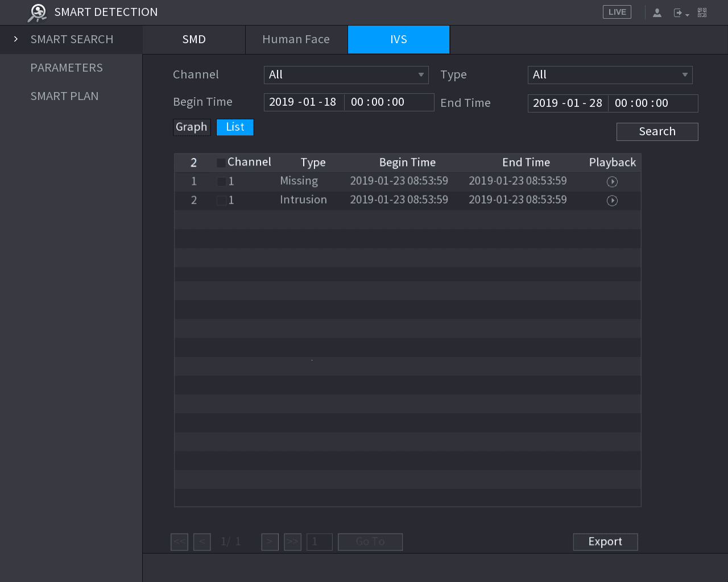
Task: Open the Channel dropdown
Action: click(x=346, y=75)
